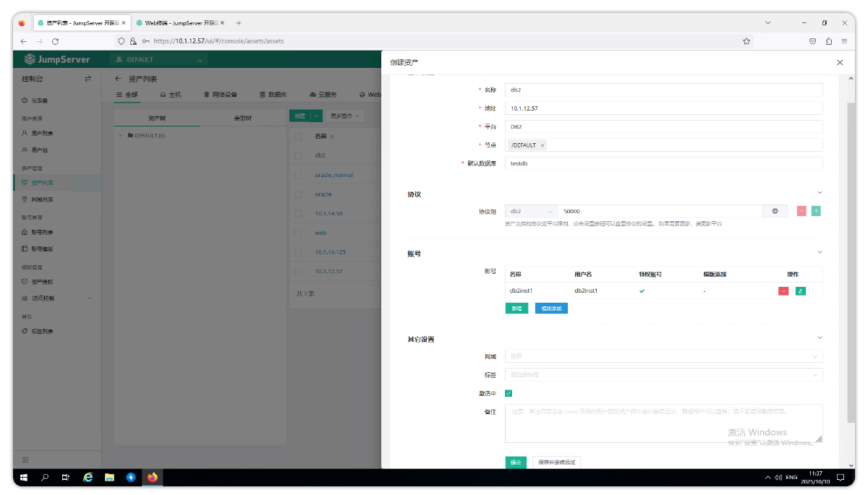Screen dimensions: 868x495
Task: Delete the db2inst1 account row
Action: click(x=783, y=291)
